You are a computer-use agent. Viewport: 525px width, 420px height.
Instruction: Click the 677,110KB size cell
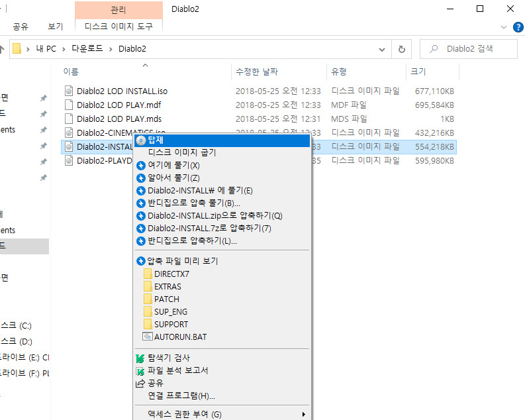(x=434, y=91)
